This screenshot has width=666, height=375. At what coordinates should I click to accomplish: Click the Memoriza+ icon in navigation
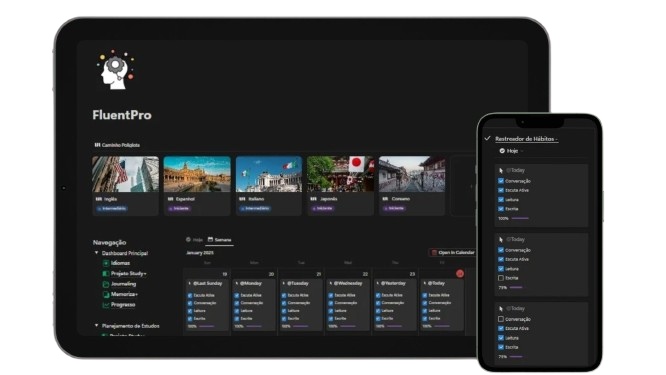[x=106, y=294]
